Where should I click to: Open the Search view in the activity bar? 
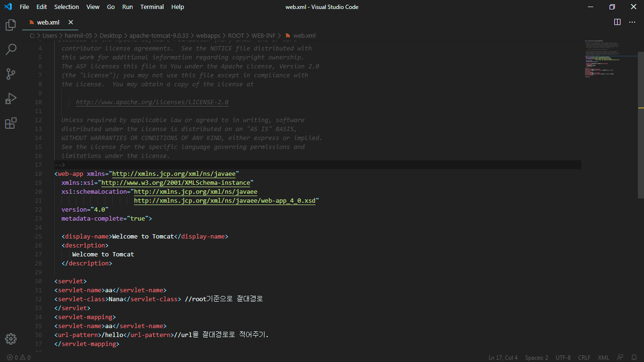10,49
